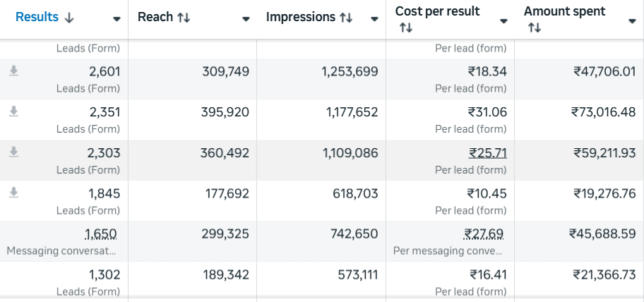Viewport: 644px width, 302px height.
Task: Open the Reach column dropdown menu
Action: click(x=246, y=19)
